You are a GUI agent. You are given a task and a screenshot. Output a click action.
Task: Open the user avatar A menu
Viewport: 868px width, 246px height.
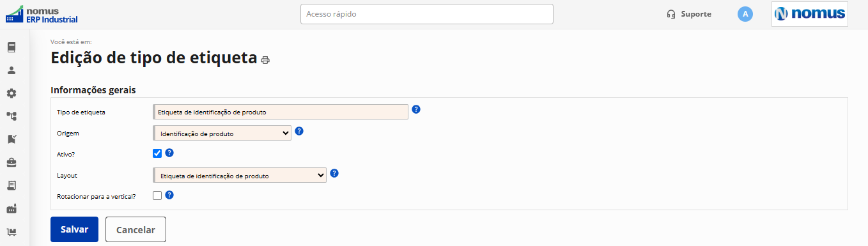(x=745, y=14)
